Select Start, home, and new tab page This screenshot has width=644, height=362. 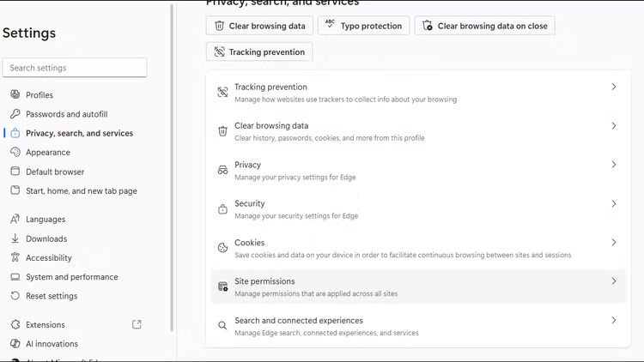coord(81,191)
